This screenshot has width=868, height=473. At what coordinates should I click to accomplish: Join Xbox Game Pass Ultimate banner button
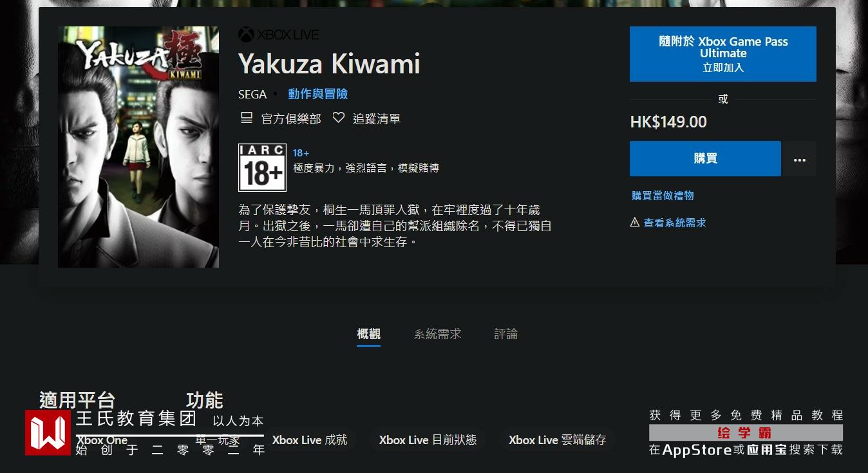(723, 54)
